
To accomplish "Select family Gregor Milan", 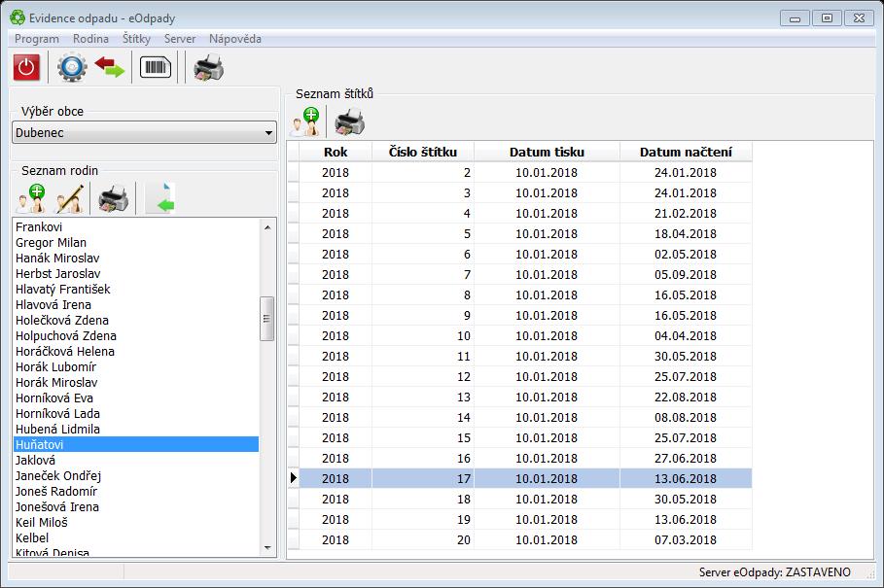I will click(x=136, y=243).
